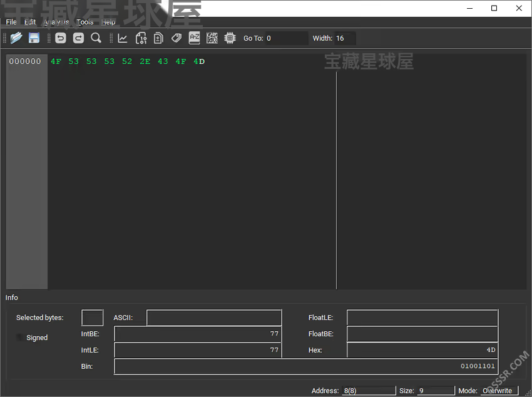Click the ASCII value field
Screen dimensions: 532x397
pyautogui.click(x=214, y=317)
